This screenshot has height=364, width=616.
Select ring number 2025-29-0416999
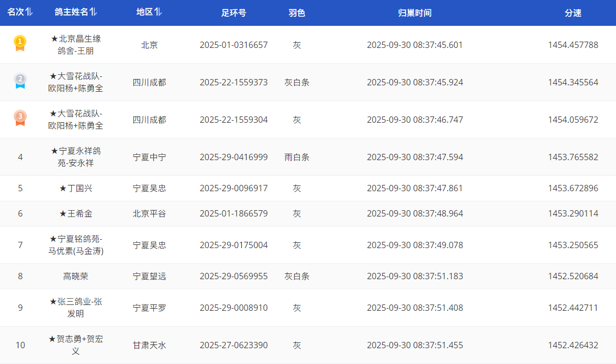pos(233,157)
